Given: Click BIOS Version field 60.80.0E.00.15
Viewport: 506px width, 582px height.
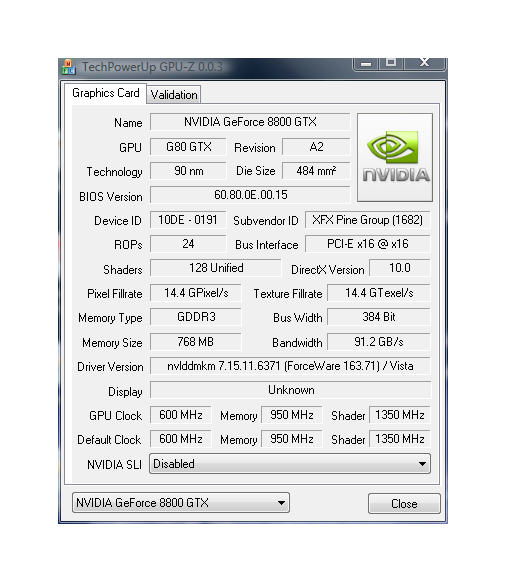Looking at the screenshot, I should pos(250,195).
